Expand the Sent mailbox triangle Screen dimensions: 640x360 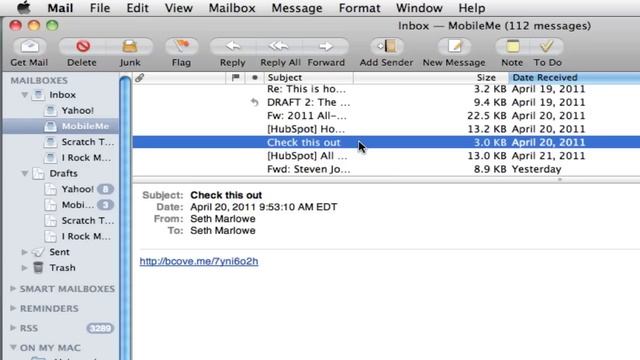[24, 252]
